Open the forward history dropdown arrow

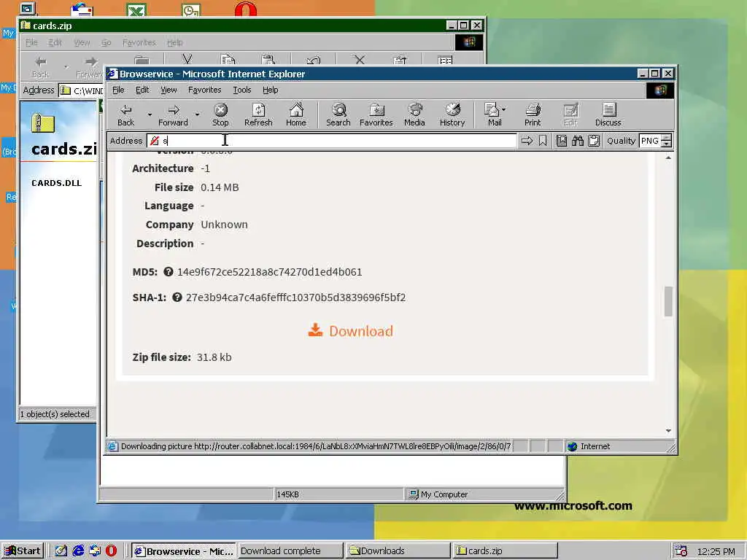197,114
